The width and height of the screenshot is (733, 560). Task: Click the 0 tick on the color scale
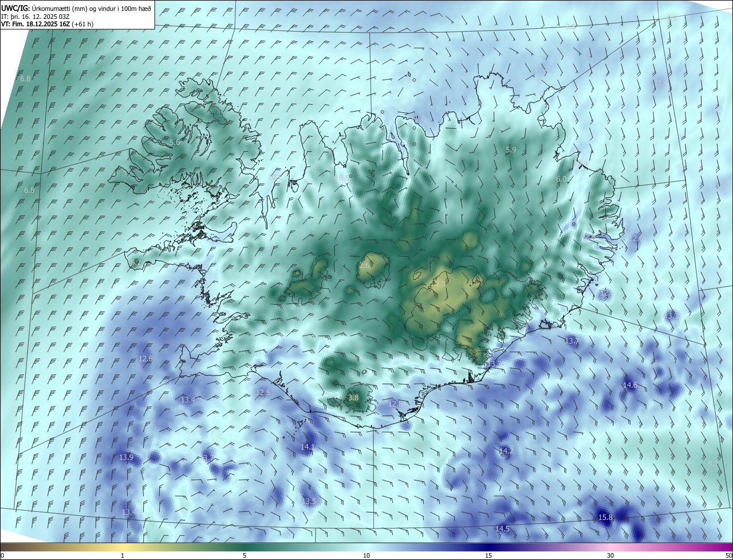click(x=2, y=555)
